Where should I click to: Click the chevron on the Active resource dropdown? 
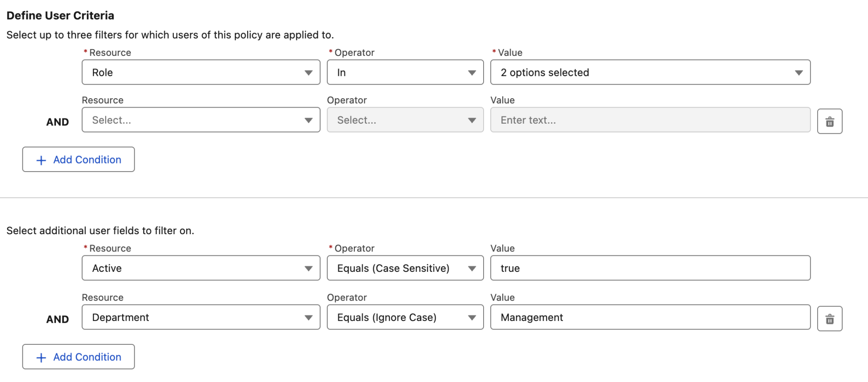(x=309, y=268)
